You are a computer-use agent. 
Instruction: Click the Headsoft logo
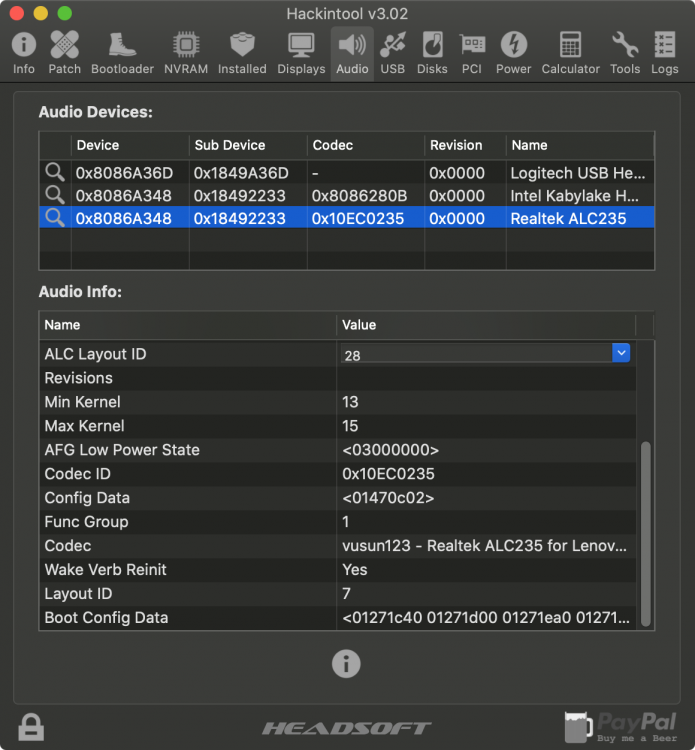(346, 728)
